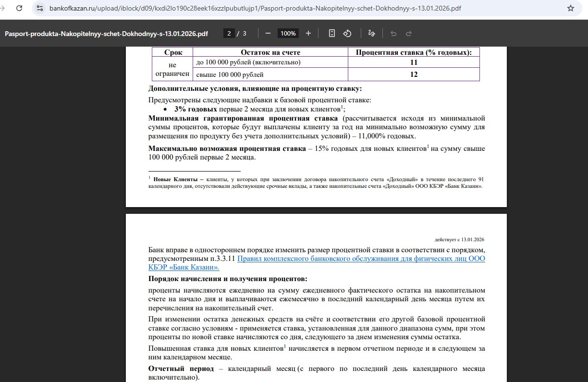Image resolution: width=588 pixels, height=382 pixels.
Task: Click the PDF file name title
Action: tap(106, 34)
